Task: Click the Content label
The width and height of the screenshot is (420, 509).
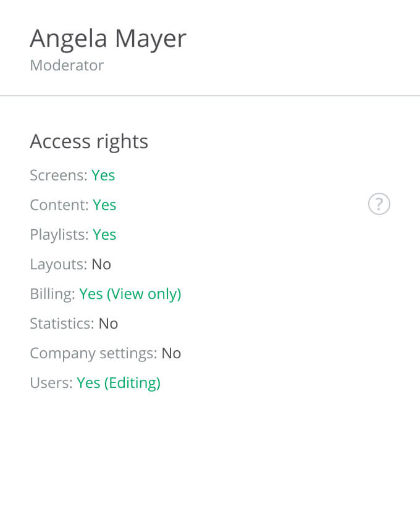Action: (x=59, y=205)
